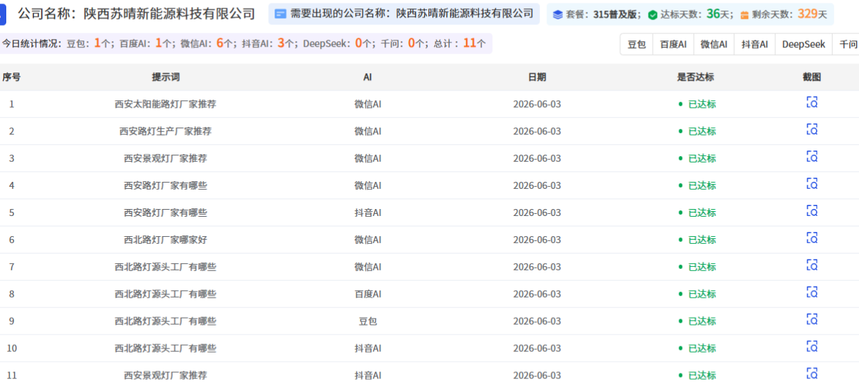The image size is (859, 386).
Task: Click the 剩余天数 329天 value
Action: (789, 14)
